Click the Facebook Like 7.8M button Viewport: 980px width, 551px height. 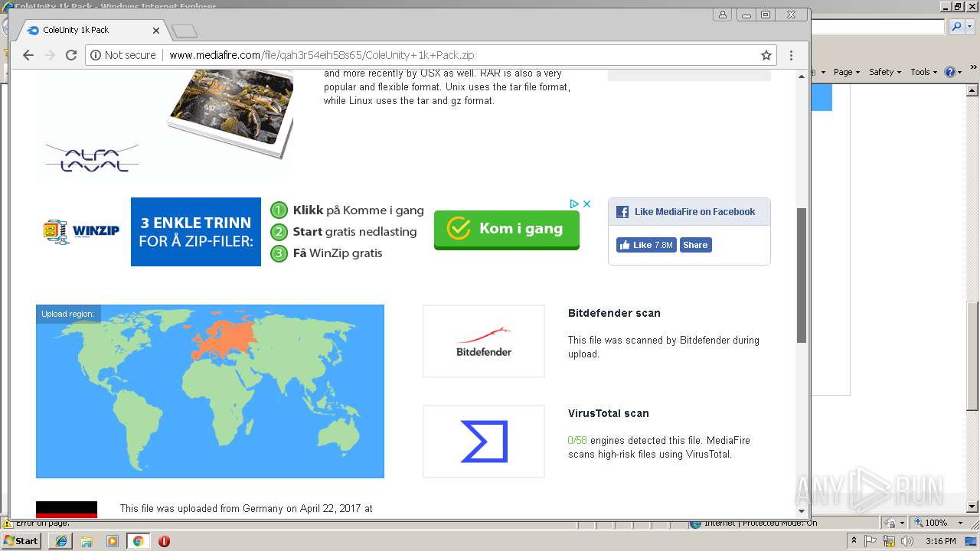pos(646,245)
